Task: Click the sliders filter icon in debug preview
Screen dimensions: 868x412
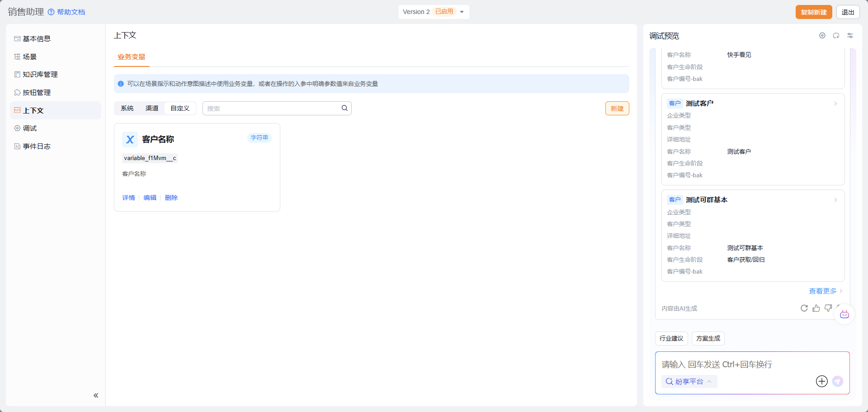Action: (x=850, y=36)
